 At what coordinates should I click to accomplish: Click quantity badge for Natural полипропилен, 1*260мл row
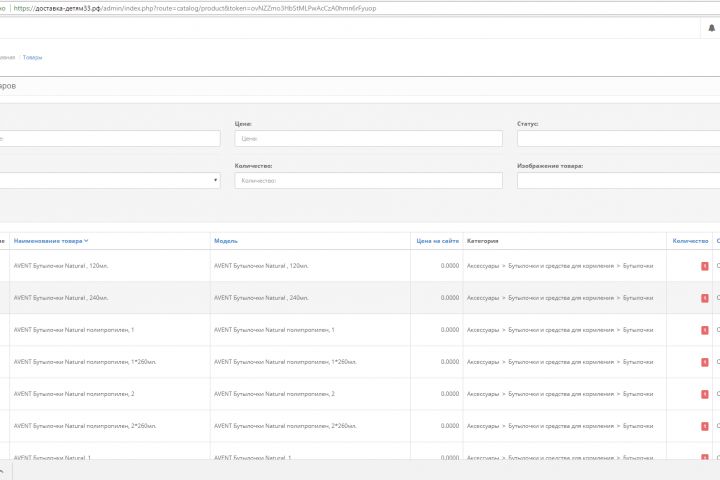click(705, 362)
